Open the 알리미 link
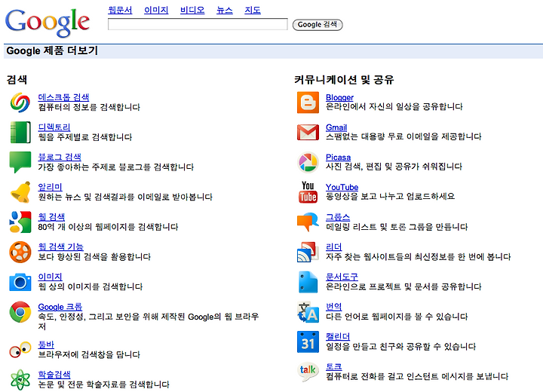 (x=51, y=187)
